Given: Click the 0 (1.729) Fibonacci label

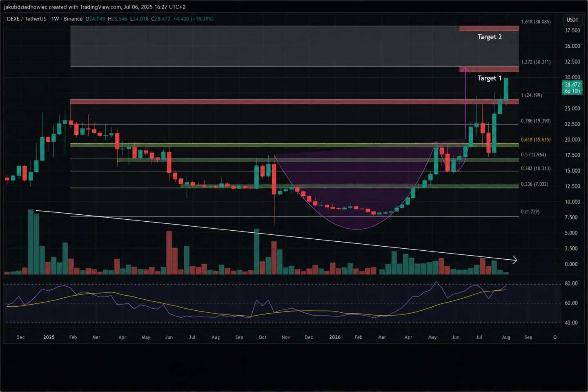Looking at the screenshot, I should click(x=530, y=212).
